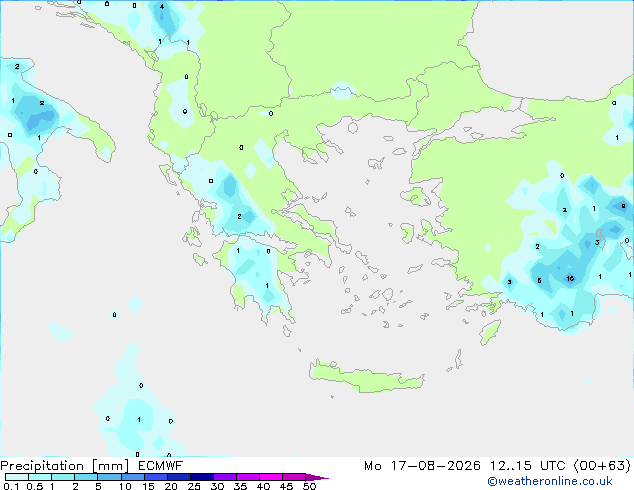The height and width of the screenshot is (490, 634).
Task: Click the 'ECMWF' model label
Action: 161,466
